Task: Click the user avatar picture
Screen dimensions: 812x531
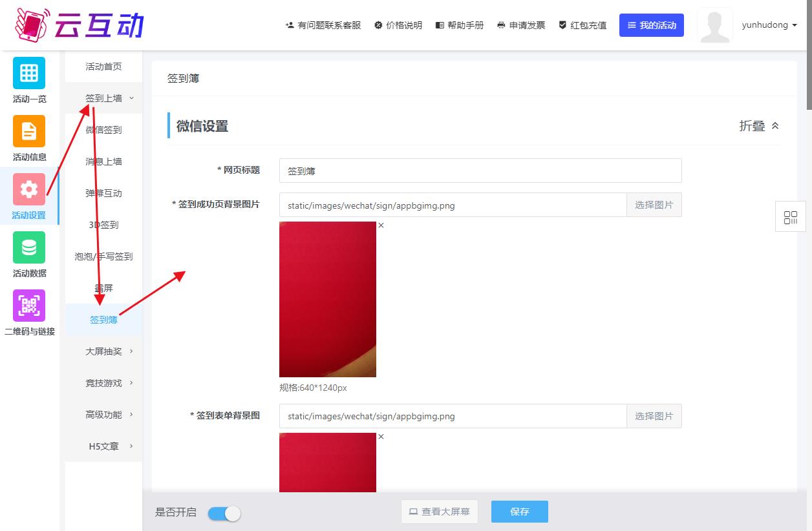Action: point(715,26)
